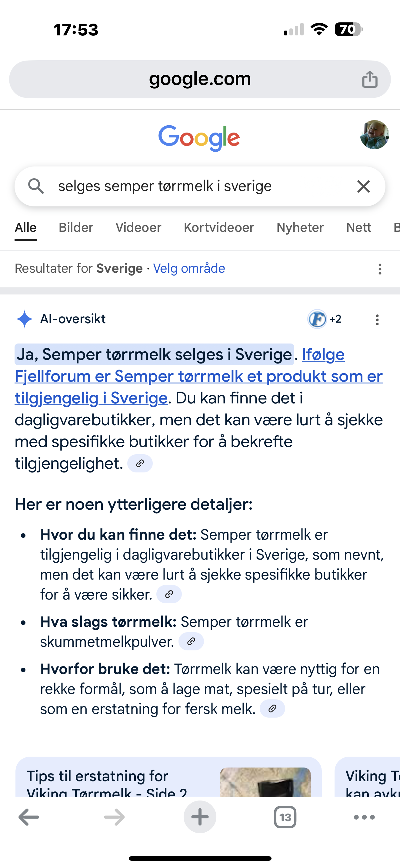Tap the share icon in address bar
Image resolution: width=400 pixels, height=868 pixels.
point(370,80)
